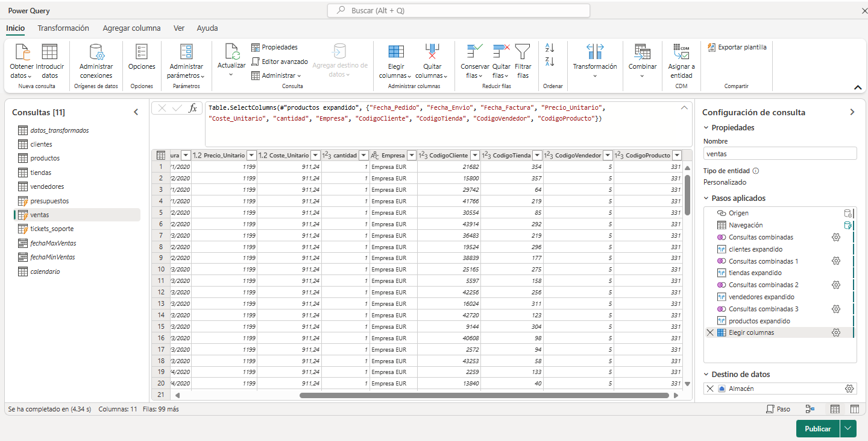The image size is (868, 441).
Task: Expand the Publicar options dropdown arrow
Action: 849,428
